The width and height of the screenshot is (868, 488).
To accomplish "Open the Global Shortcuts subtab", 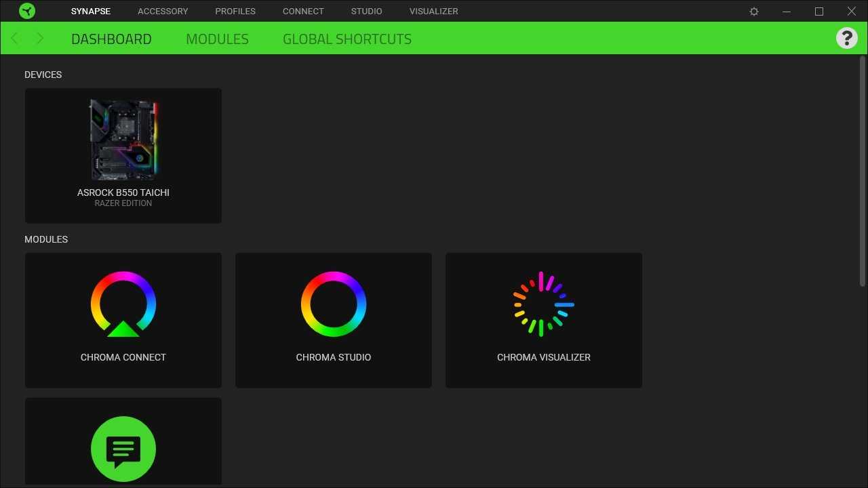I will point(347,39).
